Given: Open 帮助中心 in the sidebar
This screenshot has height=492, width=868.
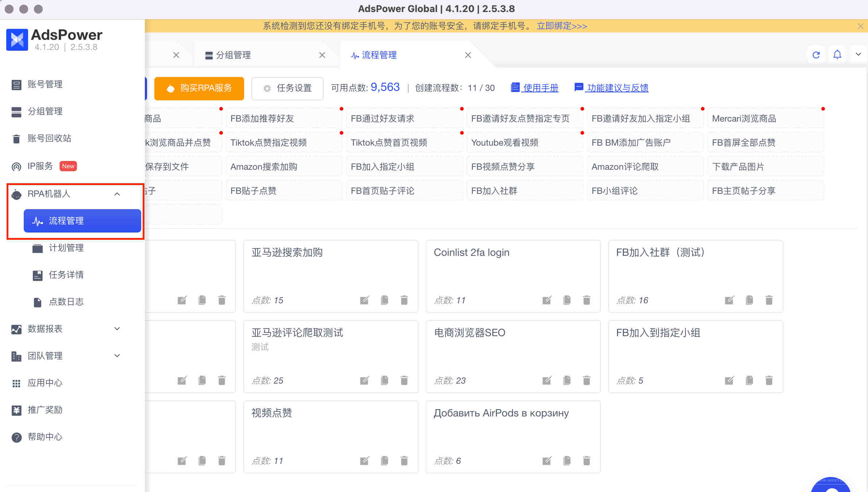Looking at the screenshot, I should [x=45, y=437].
